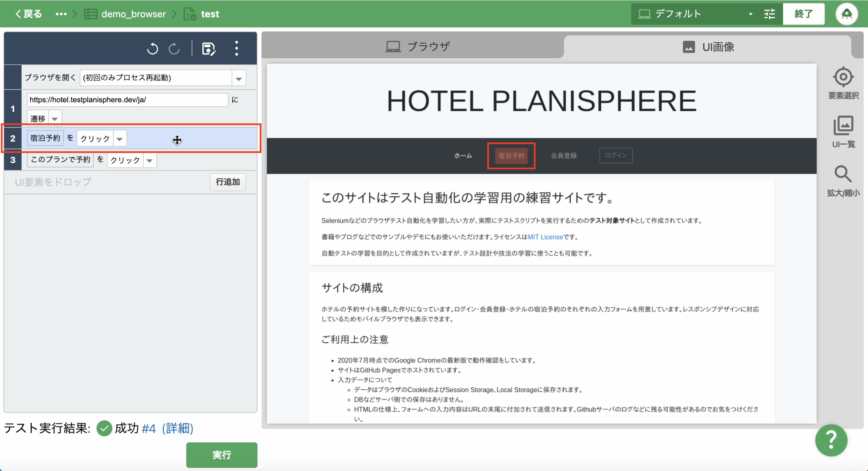Click the UI要素をドロップ area

point(53,182)
